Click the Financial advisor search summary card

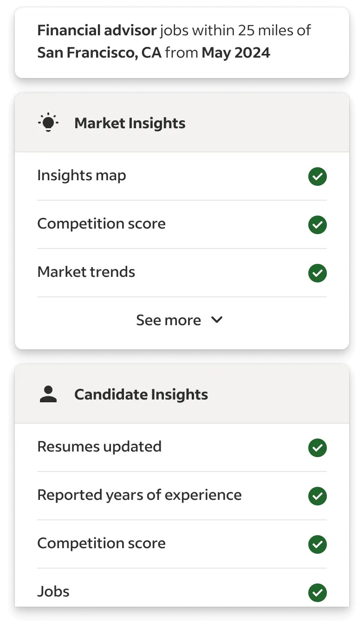click(182, 42)
